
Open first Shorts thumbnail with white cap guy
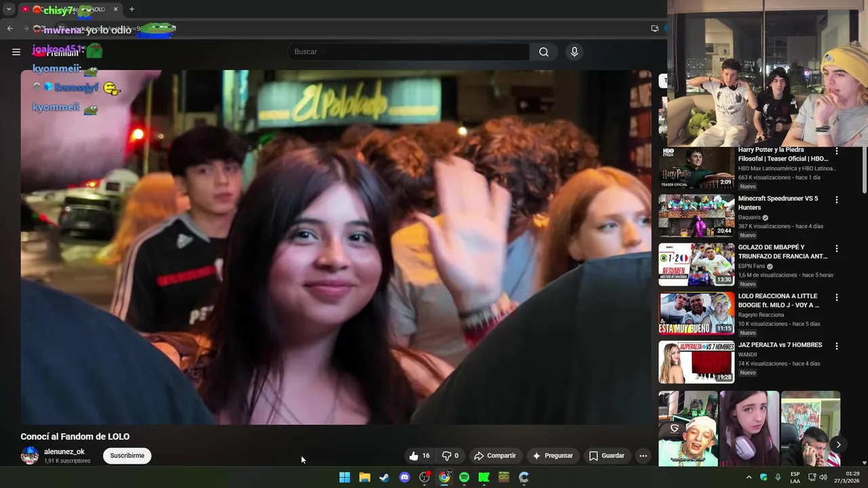tap(688, 428)
